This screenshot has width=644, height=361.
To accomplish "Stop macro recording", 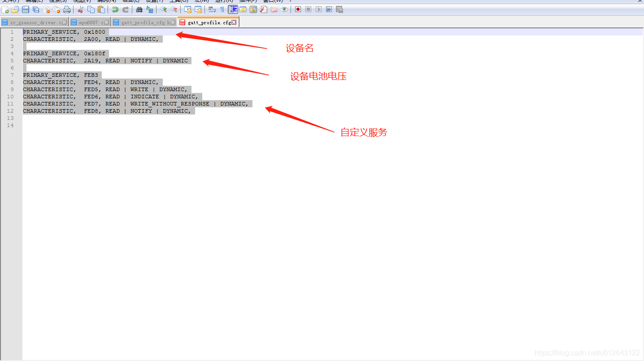I will [308, 9].
